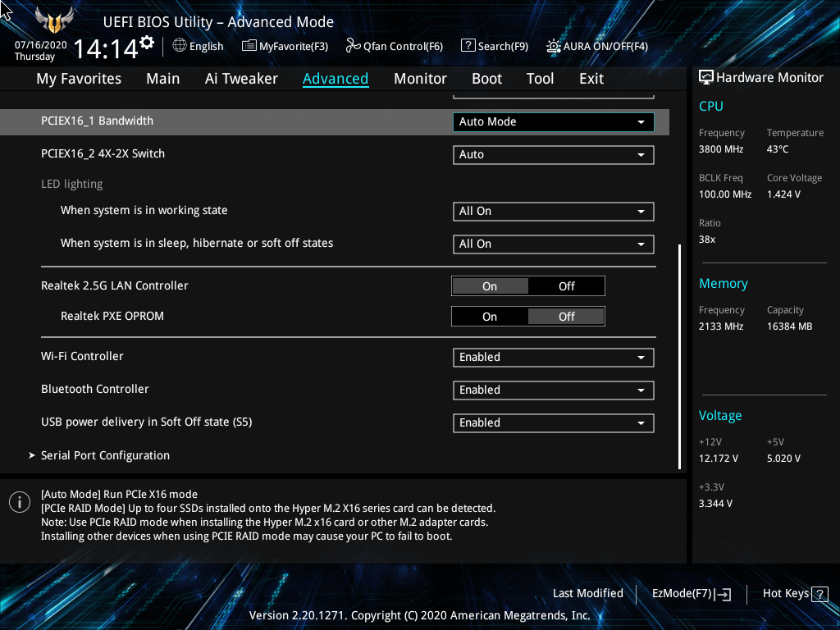
Task: Open the Bluetooth Controller dropdown
Action: coord(554,390)
